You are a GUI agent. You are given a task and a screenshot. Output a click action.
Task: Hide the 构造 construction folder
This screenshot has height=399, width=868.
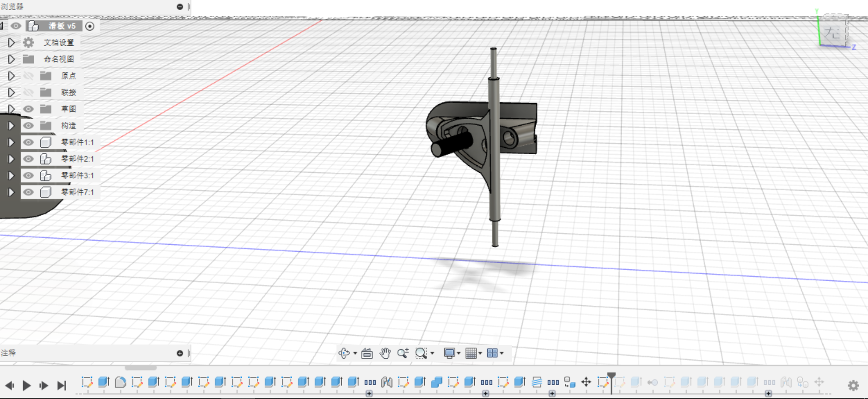(28, 126)
